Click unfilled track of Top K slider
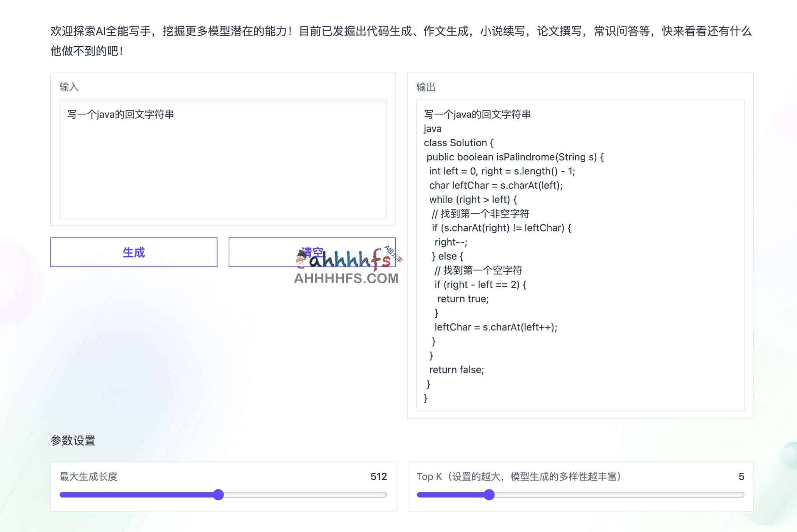797x532 pixels. pyautogui.click(x=619, y=495)
